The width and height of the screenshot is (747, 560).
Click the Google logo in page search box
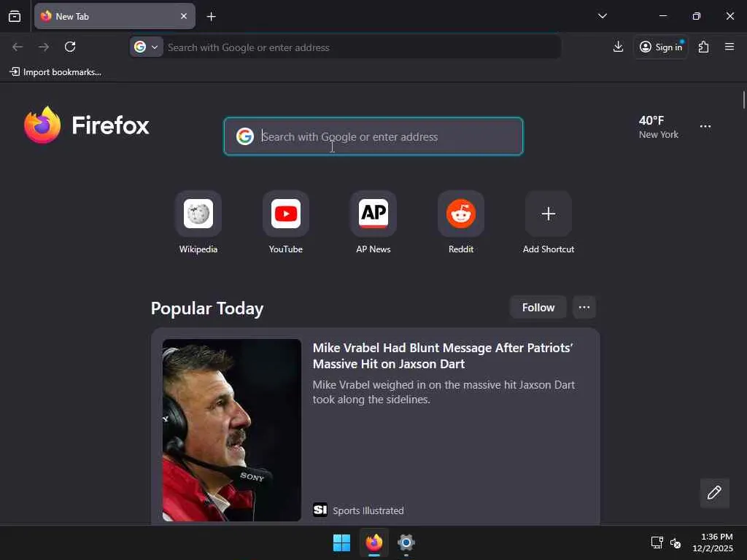pos(245,136)
